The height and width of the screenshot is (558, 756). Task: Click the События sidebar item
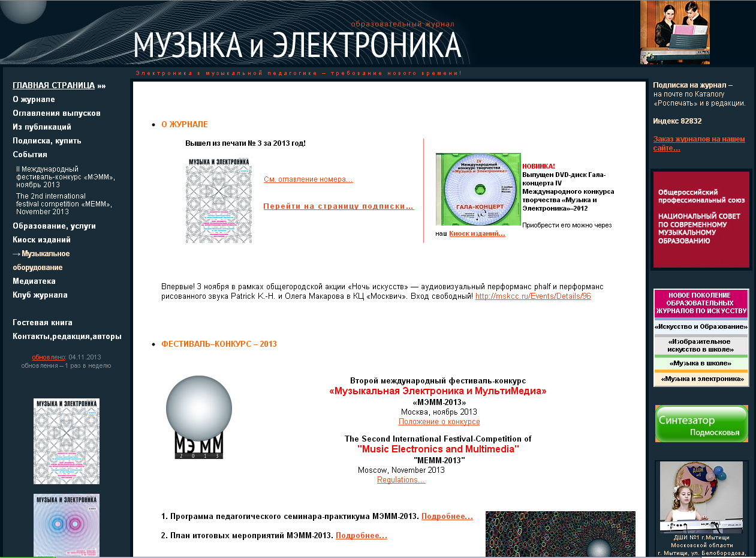click(x=30, y=154)
